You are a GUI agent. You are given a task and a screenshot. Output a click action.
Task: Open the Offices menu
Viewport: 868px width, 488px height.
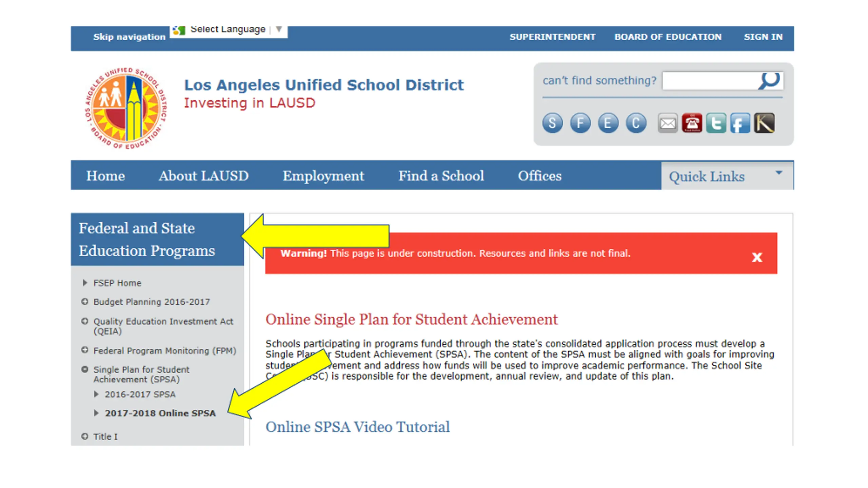click(540, 176)
